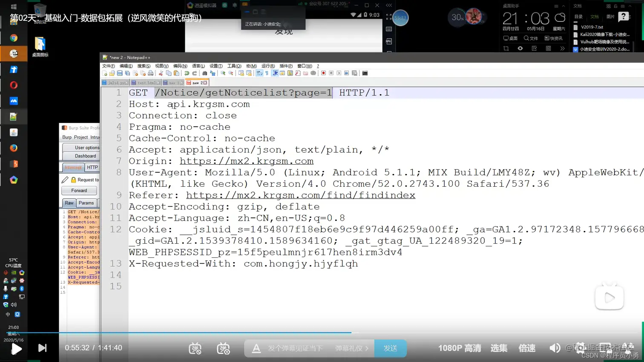Image resolution: width=644 pixels, height=362 pixels.
Task: Open the 编码(N) encoding menu
Action: click(x=180, y=66)
